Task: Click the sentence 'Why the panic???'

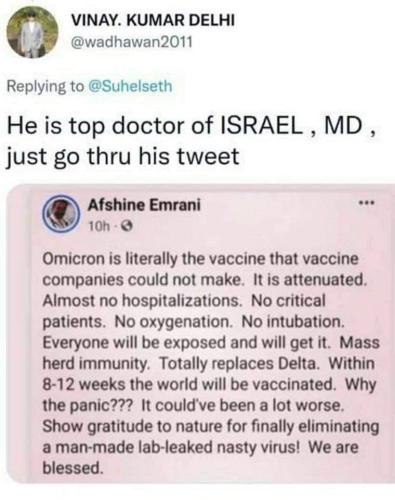Action: [x=209, y=395]
